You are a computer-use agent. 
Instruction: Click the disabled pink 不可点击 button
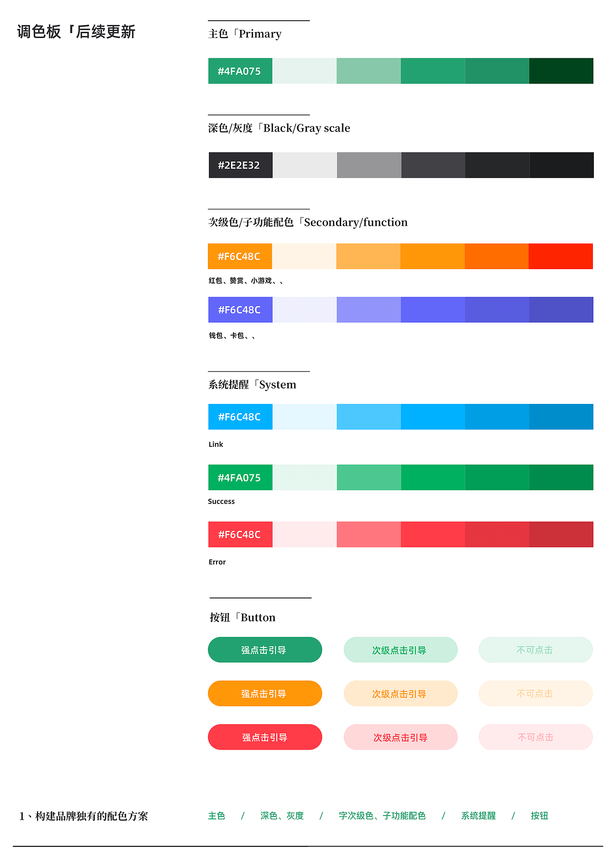tap(536, 737)
